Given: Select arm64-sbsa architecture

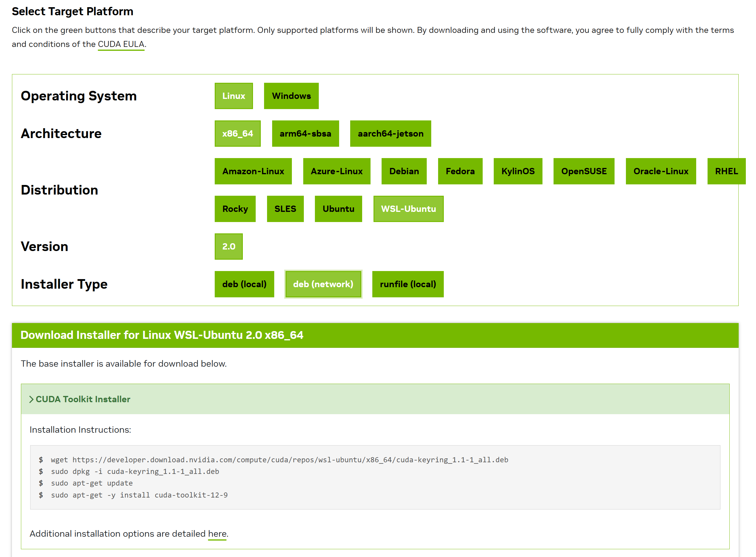Looking at the screenshot, I should [305, 134].
